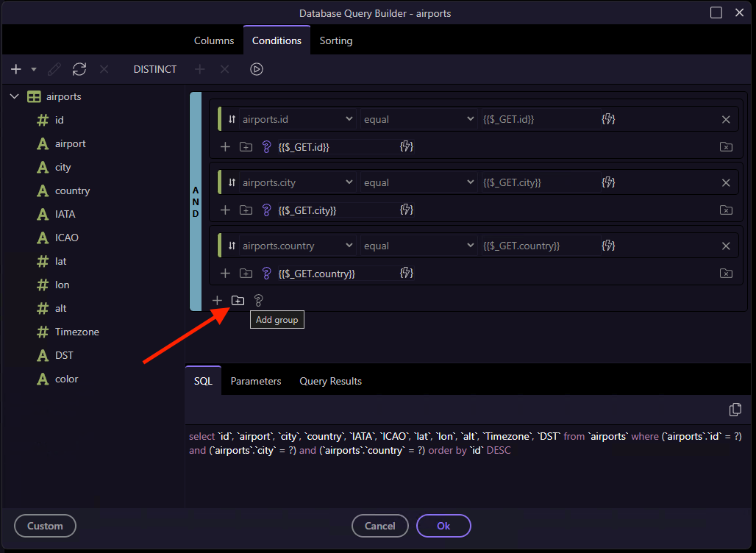Switch to the Columns tab
Screen dimensions: 756x553
pyautogui.click(x=214, y=40)
